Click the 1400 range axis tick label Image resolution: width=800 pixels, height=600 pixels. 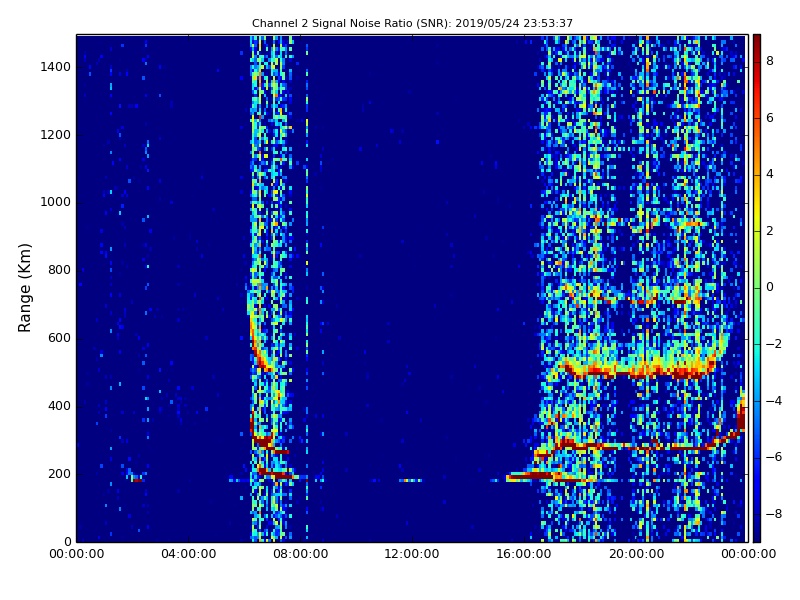click(55, 67)
